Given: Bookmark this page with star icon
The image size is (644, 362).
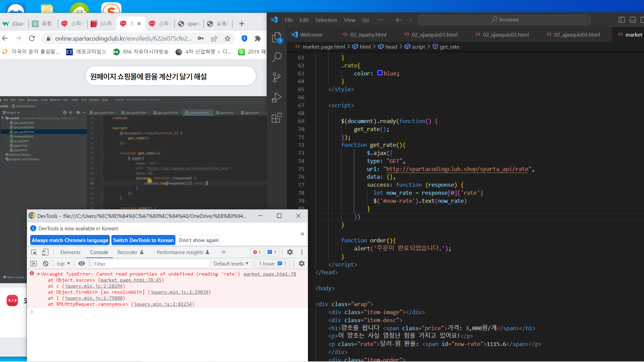Looking at the screenshot, I should [227, 38].
